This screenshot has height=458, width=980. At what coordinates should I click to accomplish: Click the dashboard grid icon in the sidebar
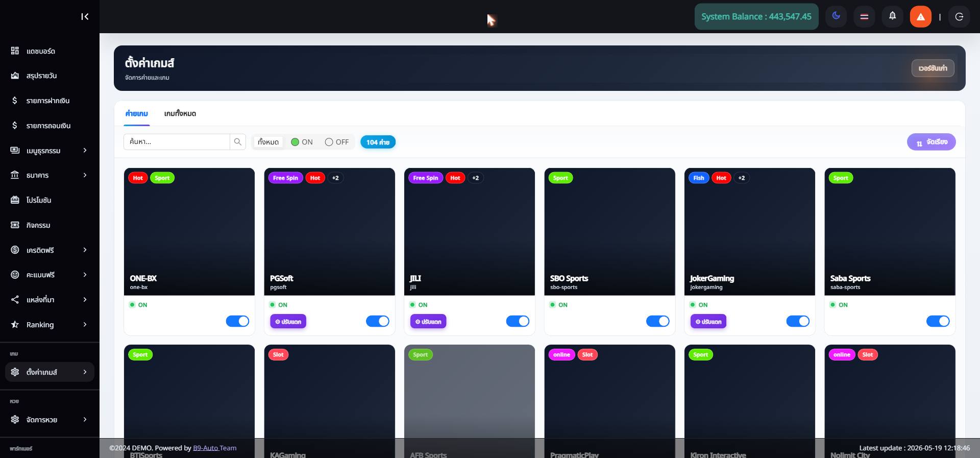point(15,51)
